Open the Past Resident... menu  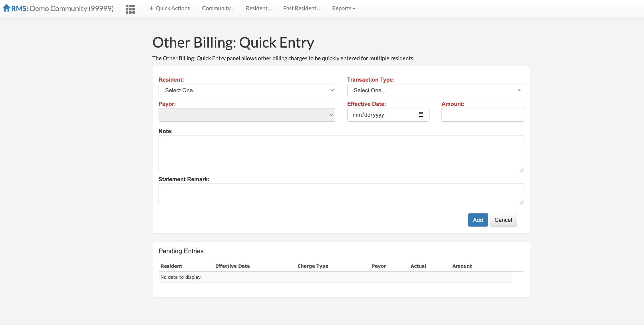(x=301, y=8)
